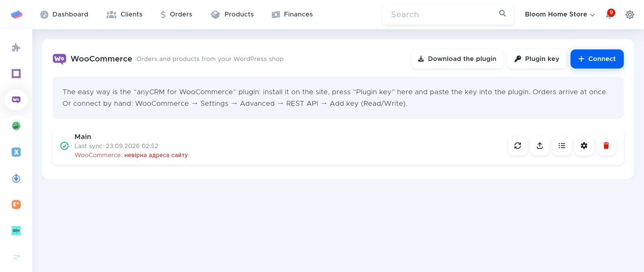Click the red WooCommerce error message
644x272 pixels.
[x=131, y=155]
